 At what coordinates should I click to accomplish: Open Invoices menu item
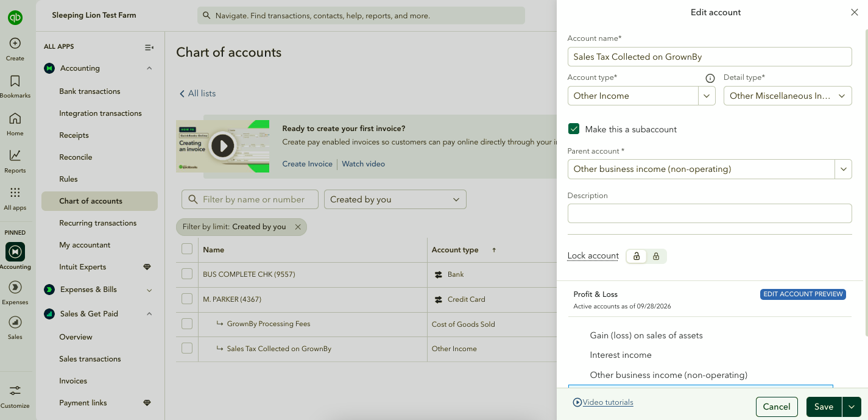click(73, 381)
